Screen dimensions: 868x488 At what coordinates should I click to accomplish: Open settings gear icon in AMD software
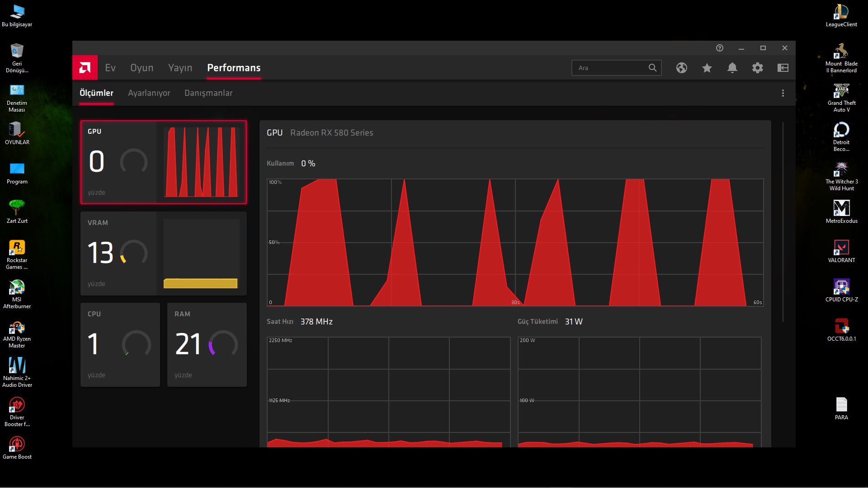[758, 68]
